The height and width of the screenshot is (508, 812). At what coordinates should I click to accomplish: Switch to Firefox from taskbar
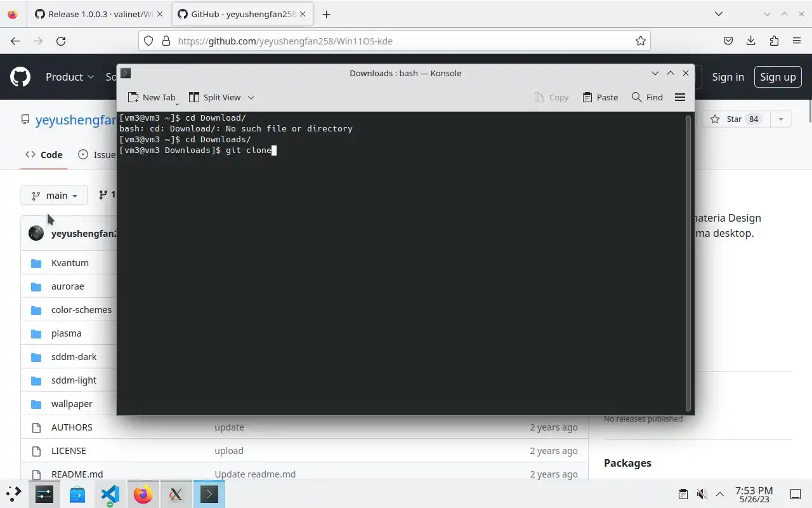[x=143, y=494]
